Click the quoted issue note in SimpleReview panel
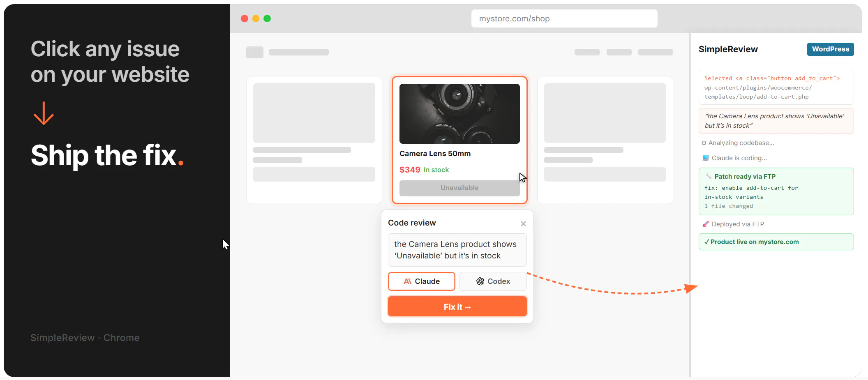Screen dimensions: 868x380 coord(776,121)
